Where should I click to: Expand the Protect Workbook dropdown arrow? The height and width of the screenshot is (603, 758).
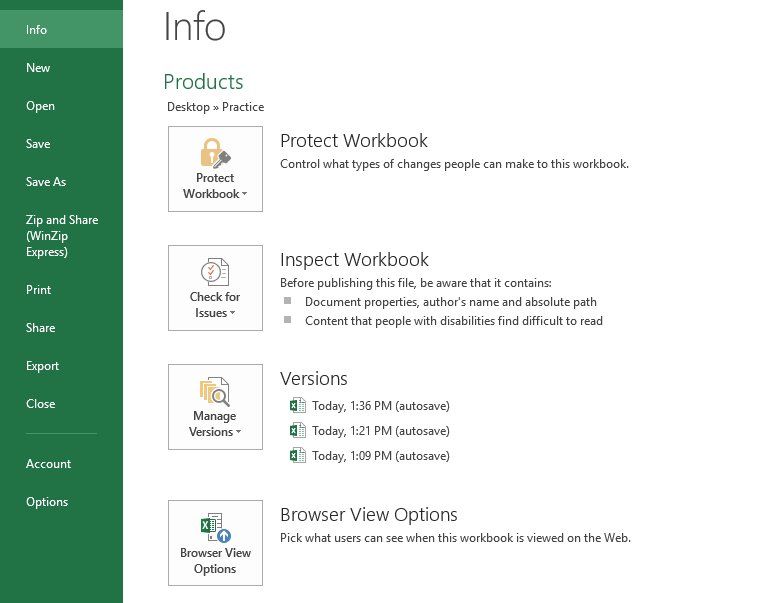tap(245, 194)
